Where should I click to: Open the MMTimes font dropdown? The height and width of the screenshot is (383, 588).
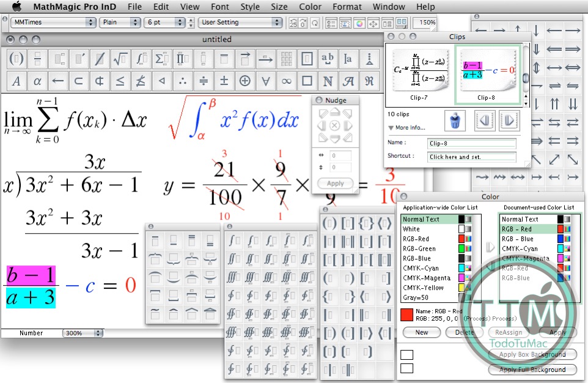tap(53, 22)
